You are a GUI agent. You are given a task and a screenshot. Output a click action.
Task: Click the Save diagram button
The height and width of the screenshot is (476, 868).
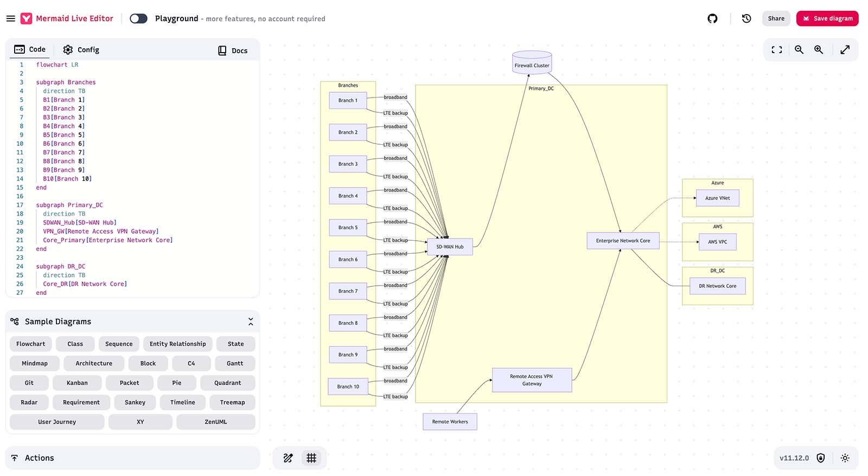[827, 18]
